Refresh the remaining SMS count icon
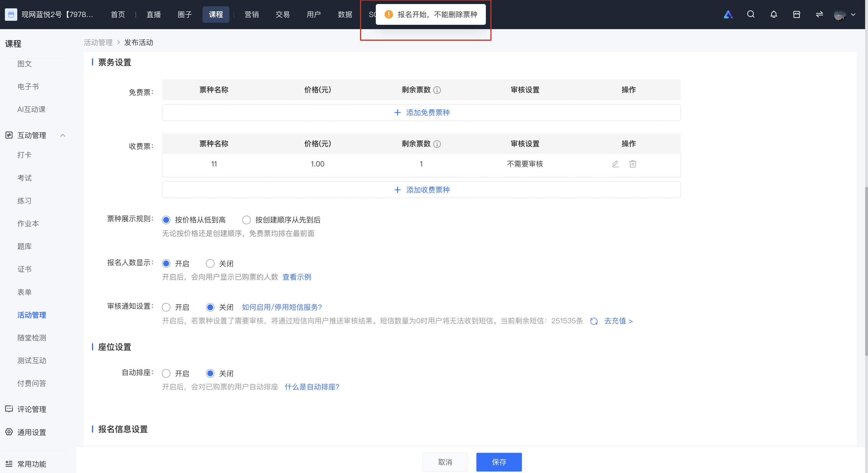Viewport: 868px width, 473px height. [x=594, y=321]
